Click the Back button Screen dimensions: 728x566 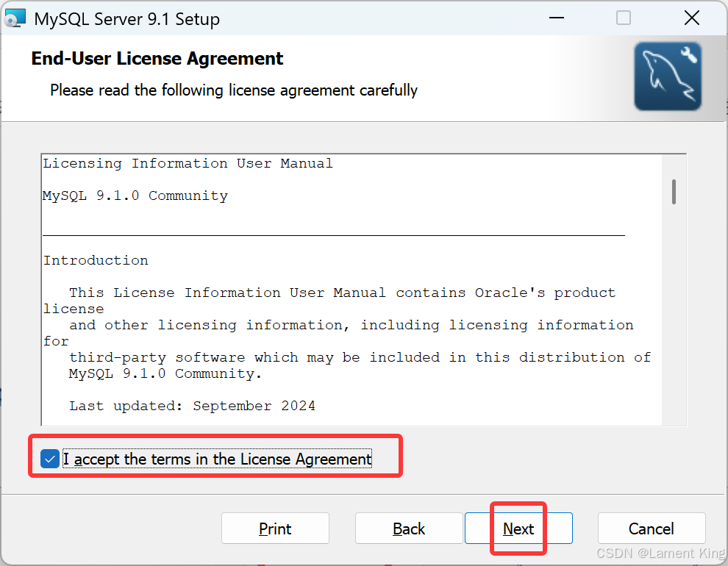(409, 529)
